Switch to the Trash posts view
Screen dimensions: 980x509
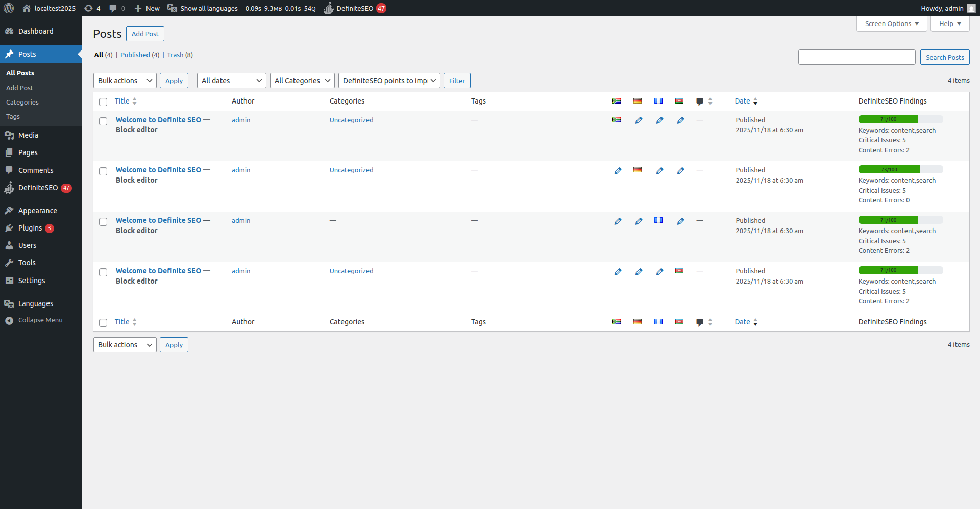[x=175, y=55]
